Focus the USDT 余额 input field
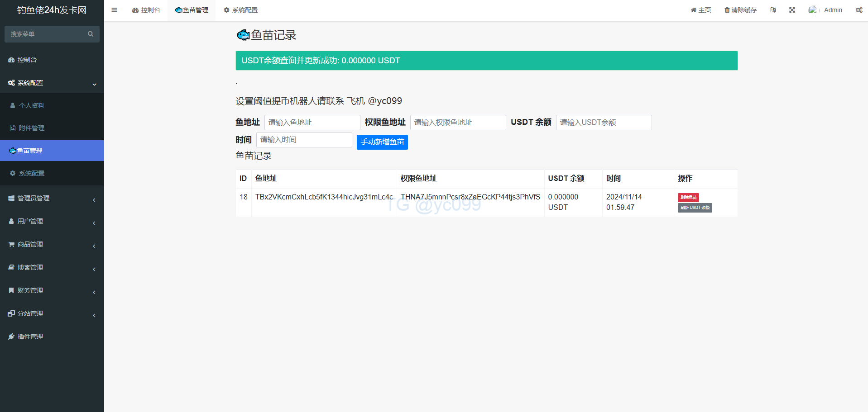The height and width of the screenshot is (412, 868). (604, 123)
